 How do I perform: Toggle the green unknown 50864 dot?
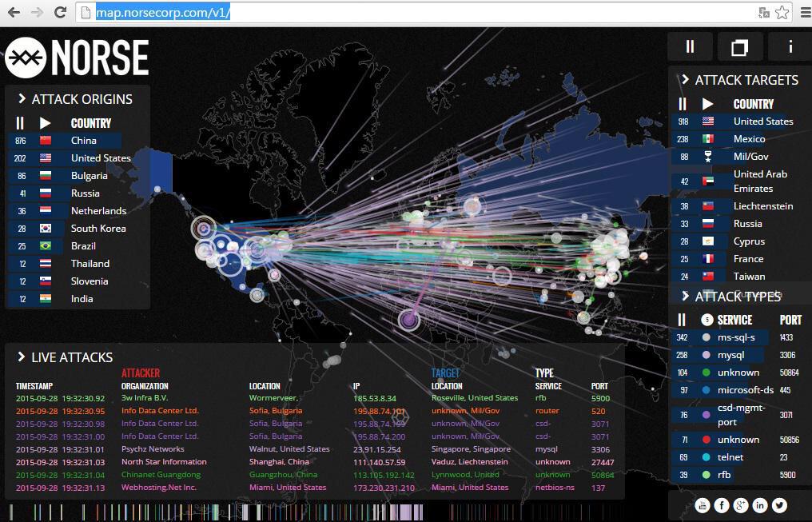coord(706,373)
